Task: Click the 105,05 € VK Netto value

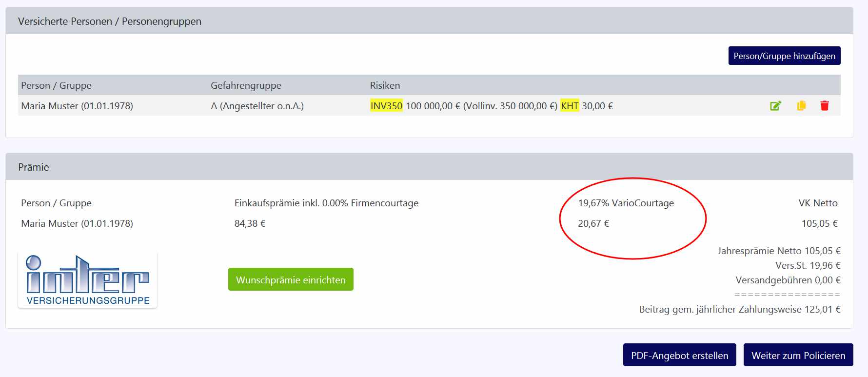Action: pos(819,224)
